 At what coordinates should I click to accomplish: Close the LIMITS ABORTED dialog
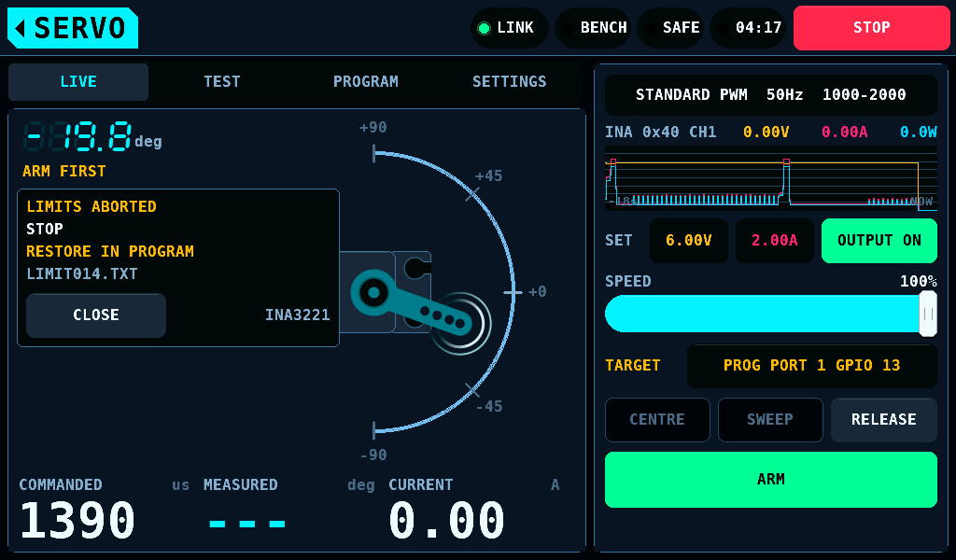(x=96, y=315)
